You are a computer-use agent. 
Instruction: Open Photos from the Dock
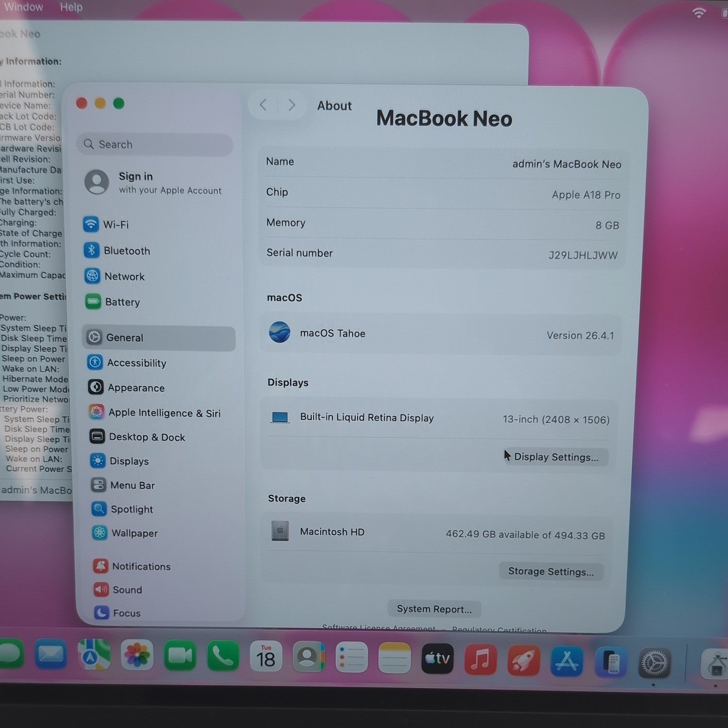[137, 656]
